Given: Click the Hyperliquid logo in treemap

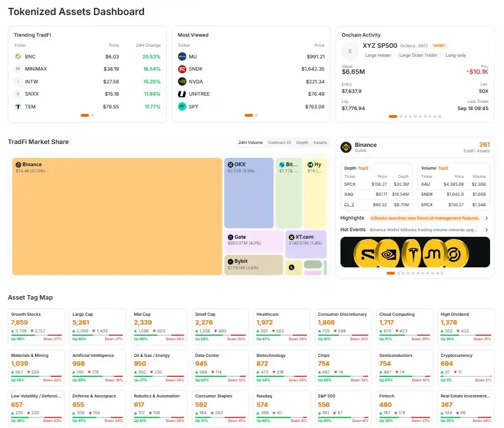Looking at the screenshot, I should coord(310,165).
